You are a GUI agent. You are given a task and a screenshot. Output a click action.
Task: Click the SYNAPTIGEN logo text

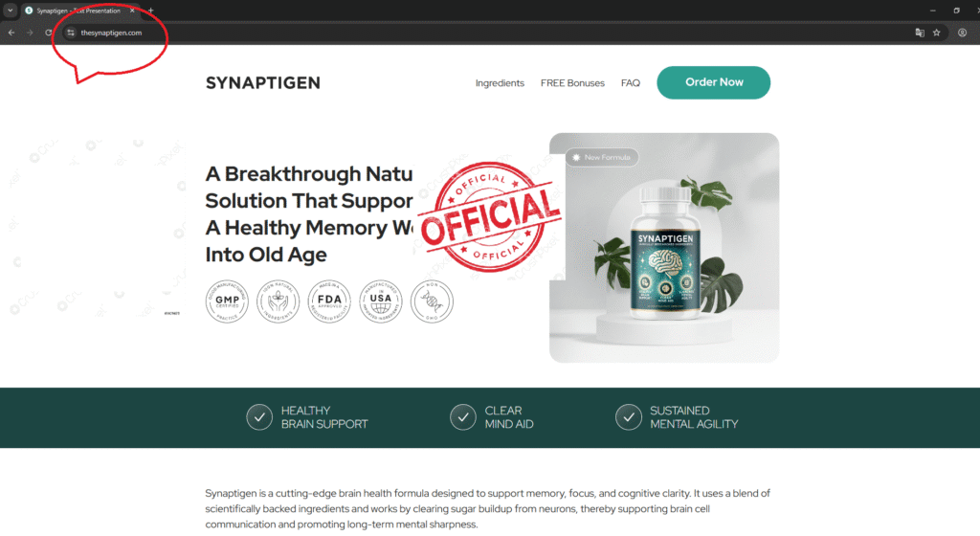coord(263,83)
